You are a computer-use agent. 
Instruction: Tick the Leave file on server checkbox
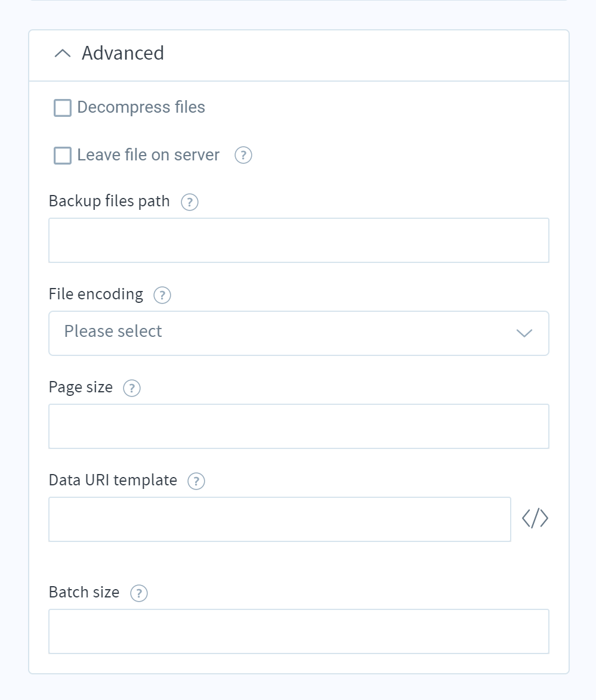pos(63,156)
